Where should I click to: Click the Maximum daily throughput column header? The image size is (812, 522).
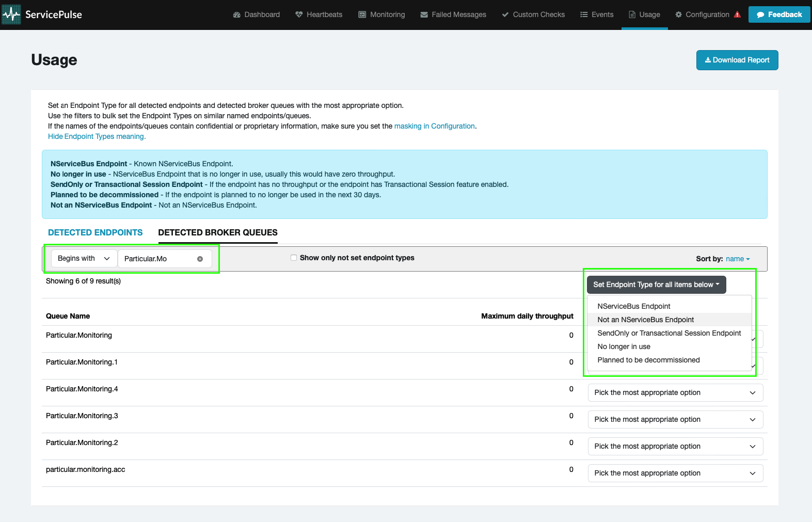(x=527, y=316)
